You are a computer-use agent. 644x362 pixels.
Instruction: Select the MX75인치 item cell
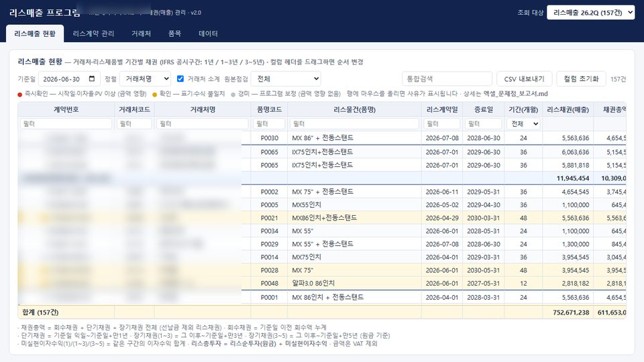[354, 257]
